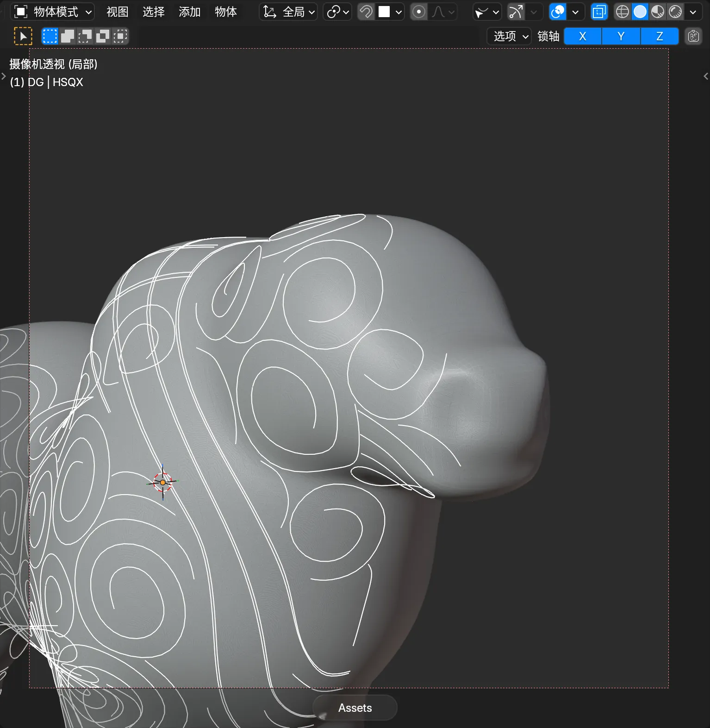Screen dimensions: 710x728
Task: Choose the set new selection mode
Action: pos(50,36)
